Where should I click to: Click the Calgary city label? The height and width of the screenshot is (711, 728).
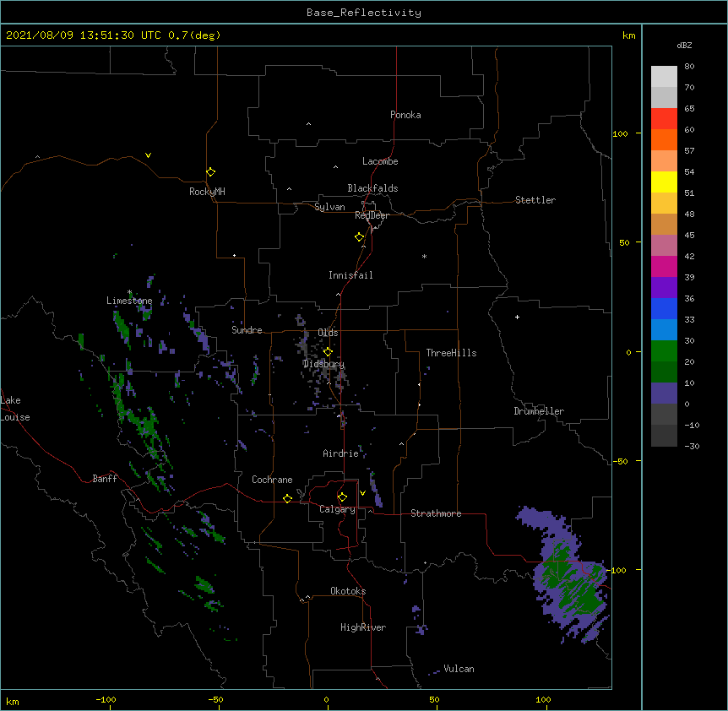pyautogui.click(x=337, y=509)
